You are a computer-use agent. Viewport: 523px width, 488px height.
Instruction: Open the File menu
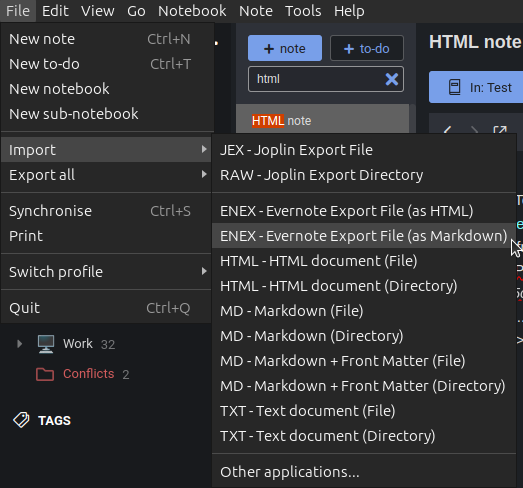18,11
